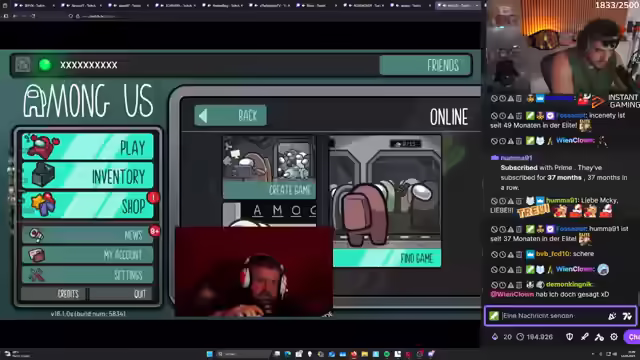The width and height of the screenshot is (640, 360).
Task: Go back using the Back button
Action: click(x=231, y=116)
